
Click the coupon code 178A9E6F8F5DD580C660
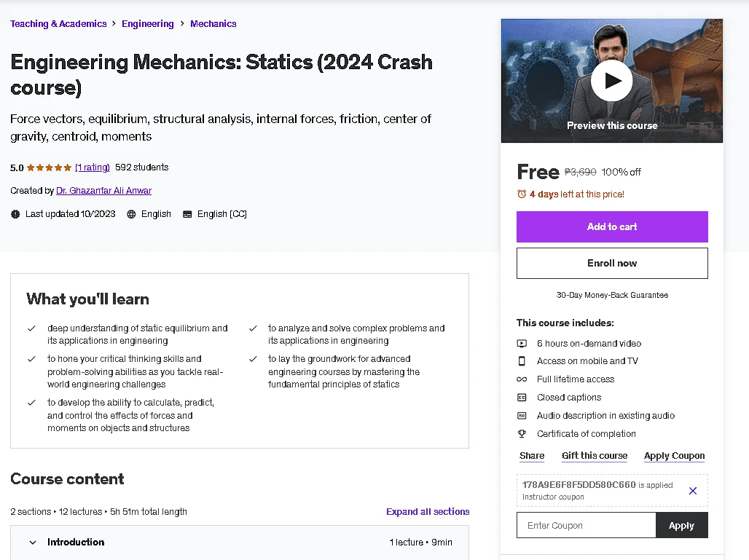coord(579,484)
